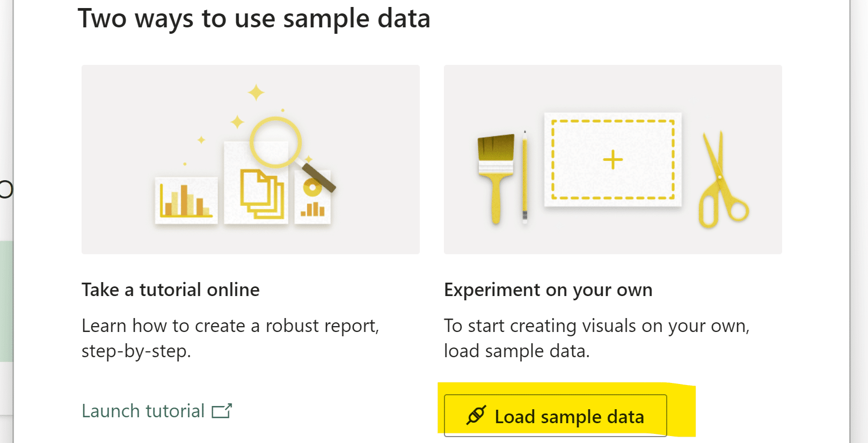
Task: Select the Experiment on your own heading
Action: click(548, 290)
